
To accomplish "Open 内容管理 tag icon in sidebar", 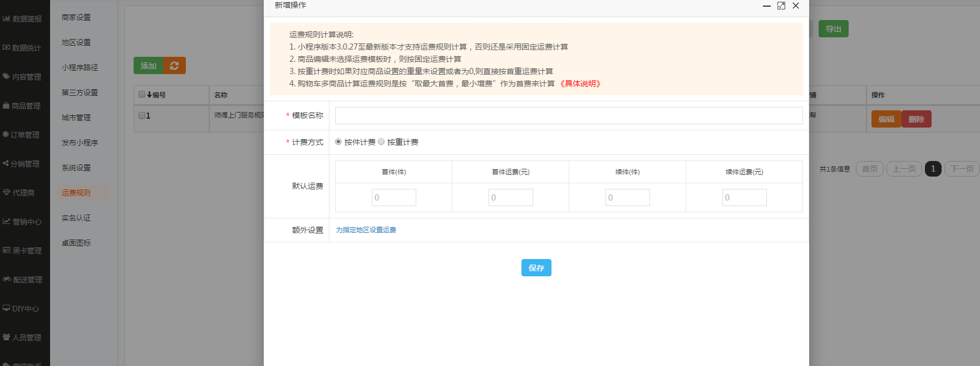I will [7, 77].
